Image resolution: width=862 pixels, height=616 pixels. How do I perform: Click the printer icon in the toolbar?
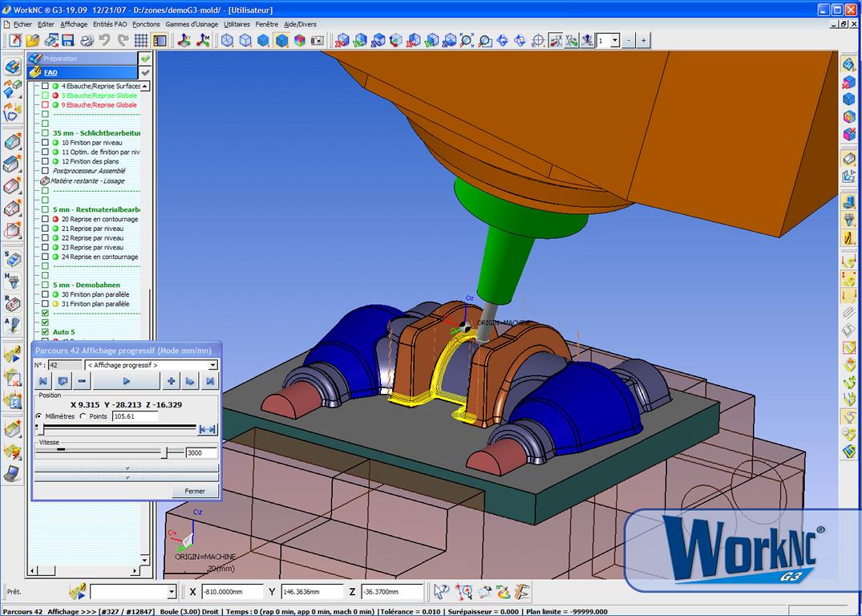tap(87, 40)
